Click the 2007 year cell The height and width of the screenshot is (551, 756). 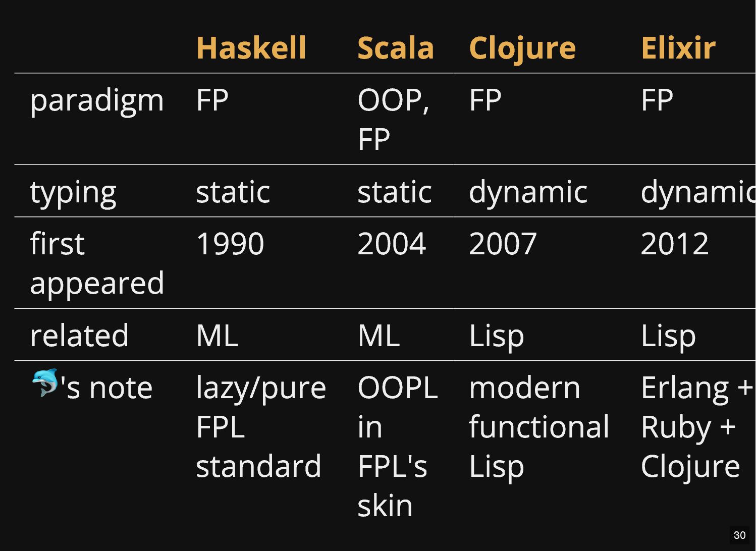503,244
